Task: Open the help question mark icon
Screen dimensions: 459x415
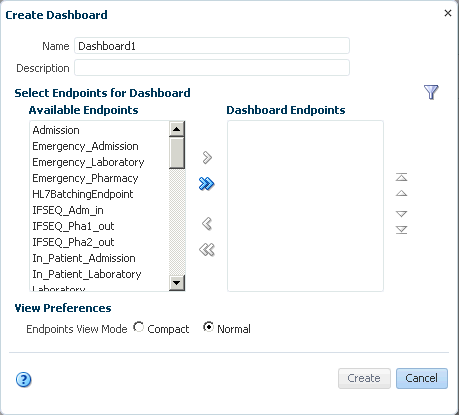Action: point(24,379)
